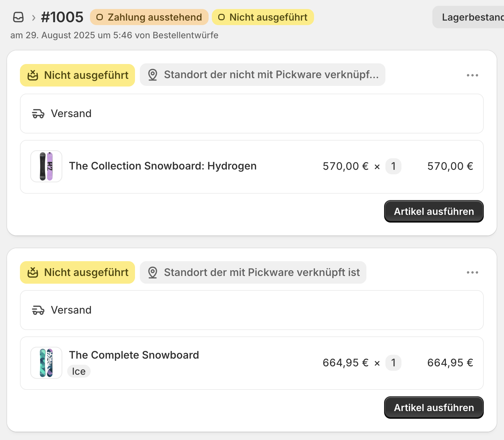Click the Zahlung ausstehend status badge
The height and width of the screenshot is (440, 504).
click(x=149, y=17)
